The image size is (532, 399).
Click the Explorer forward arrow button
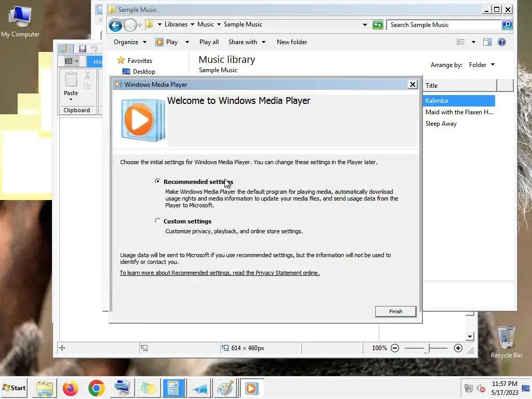(x=130, y=25)
